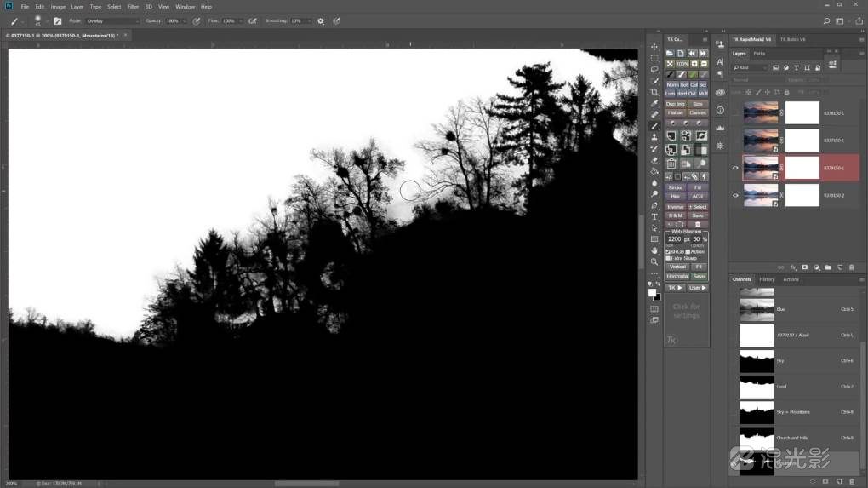Screen dimensions: 868x488
Task: Open layer filter Kind dropdown
Action: (x=751, y=67)
